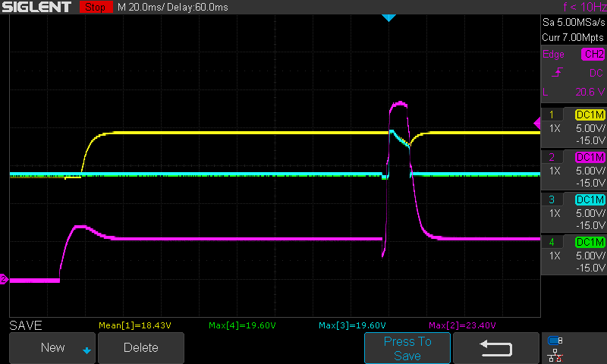Click the Max[2]=23.40V measurement
The height and width of the screenshot is (364, 607).
tap(462, 325)
